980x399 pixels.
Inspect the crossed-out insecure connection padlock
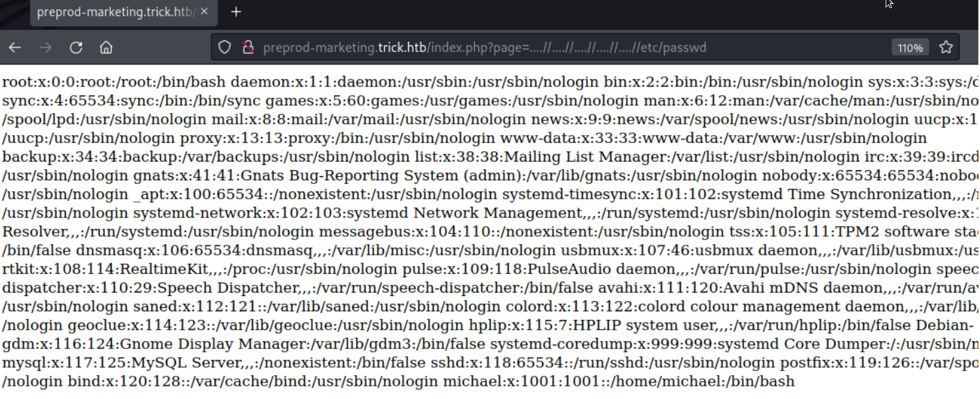point(246,47)
